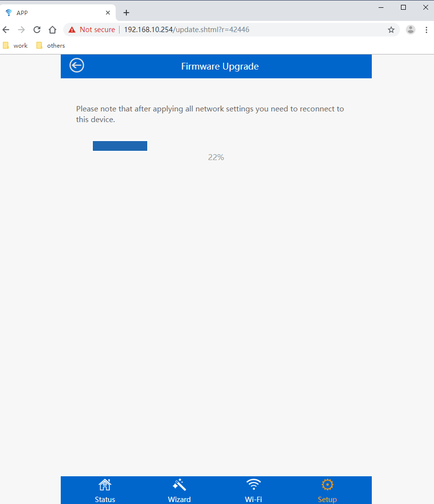The image size is (434, 504).
Task: Maximize the browser window
Action: (x=403, y=7)
